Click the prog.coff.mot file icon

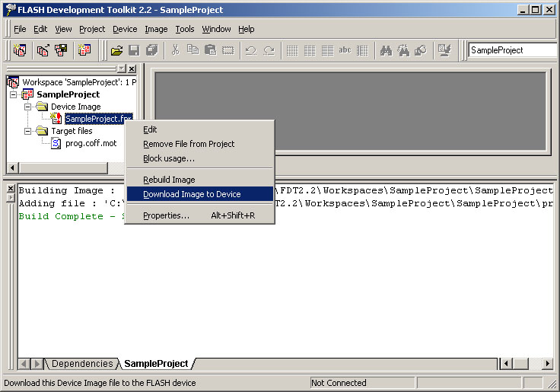coord(56,143)
